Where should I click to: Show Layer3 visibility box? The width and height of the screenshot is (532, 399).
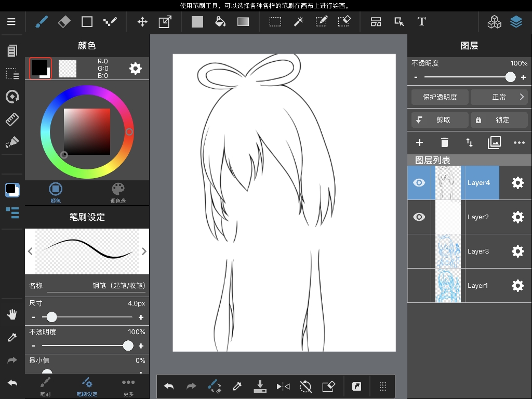pos(419,251)
